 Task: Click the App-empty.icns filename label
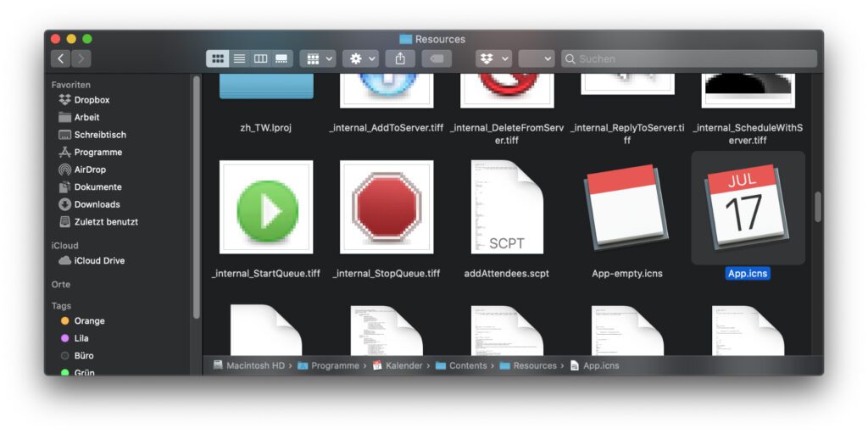(627, 274)
